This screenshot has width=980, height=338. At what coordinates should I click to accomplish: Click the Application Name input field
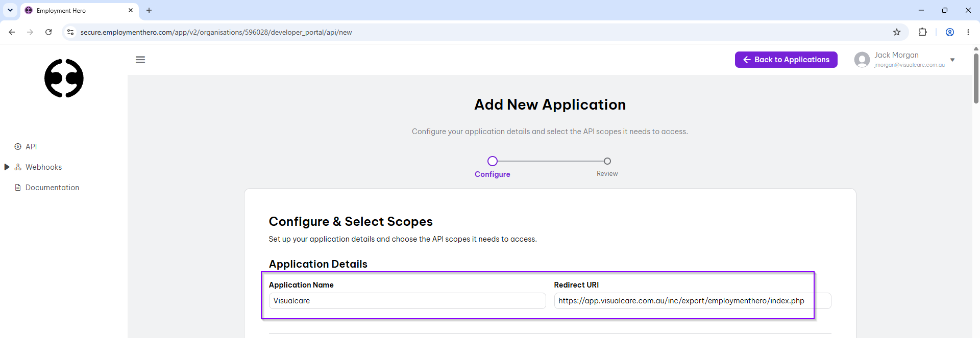(407, 301)
